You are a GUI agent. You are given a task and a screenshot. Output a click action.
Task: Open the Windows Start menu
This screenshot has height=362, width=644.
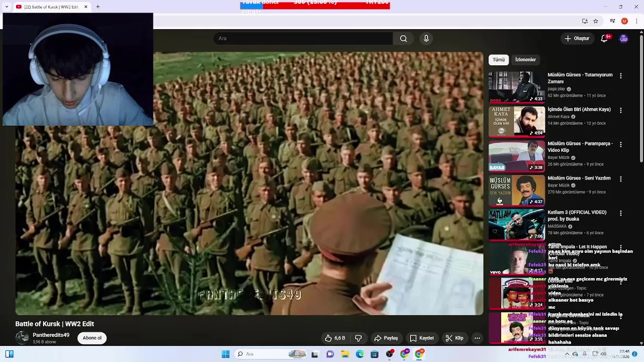coord(225,354)
